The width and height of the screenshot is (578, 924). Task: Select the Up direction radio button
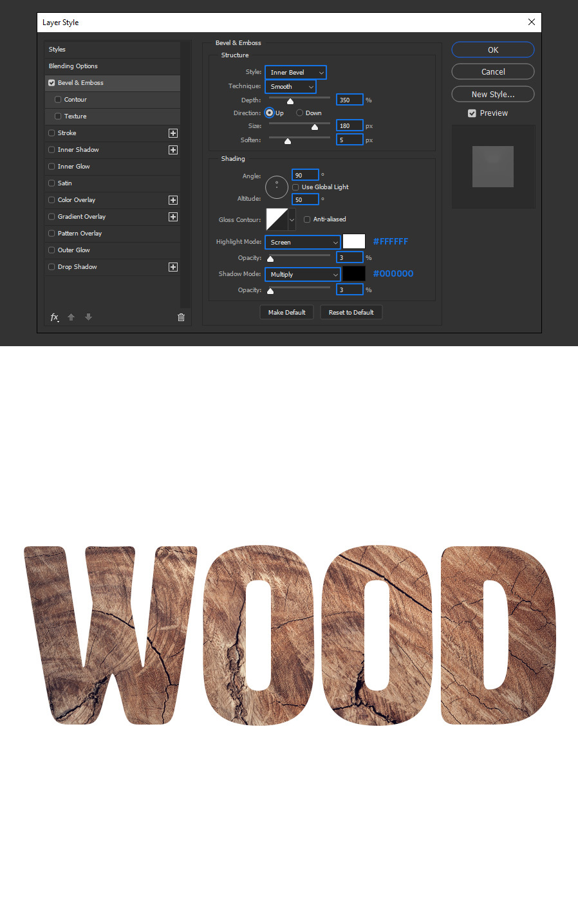tap(270, 113)
